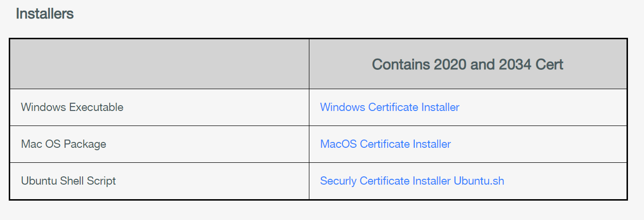Screen dimensions: 644x220
Task: Click the word Ubuntu.sh in the Securly link
Action: (x=479, y=181)
